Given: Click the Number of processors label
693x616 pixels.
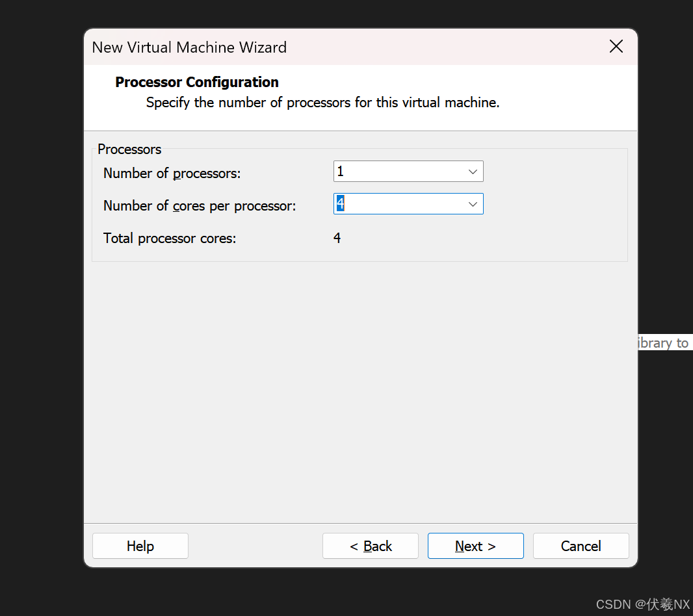Looking at the screenshot, I should [x=172, y=173].
